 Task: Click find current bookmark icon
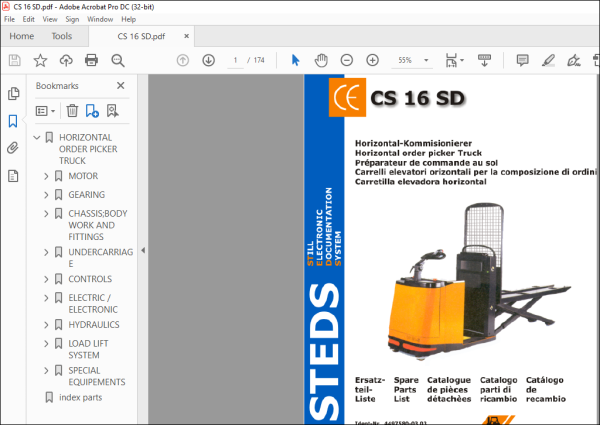pos(112,111)
